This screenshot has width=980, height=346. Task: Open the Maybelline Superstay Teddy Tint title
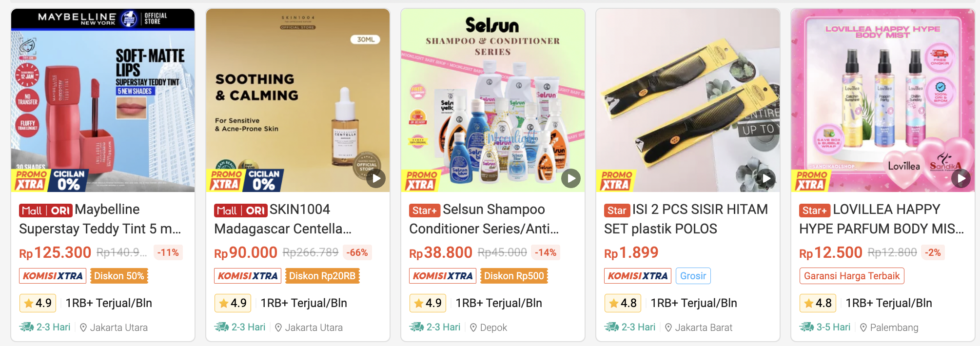[x=100, y=219]
